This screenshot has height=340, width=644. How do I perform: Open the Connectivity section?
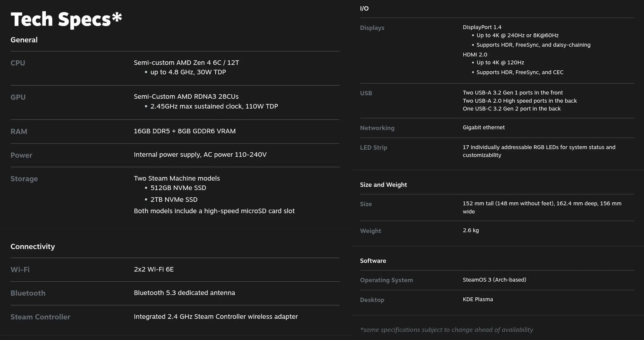click(33, 246)
